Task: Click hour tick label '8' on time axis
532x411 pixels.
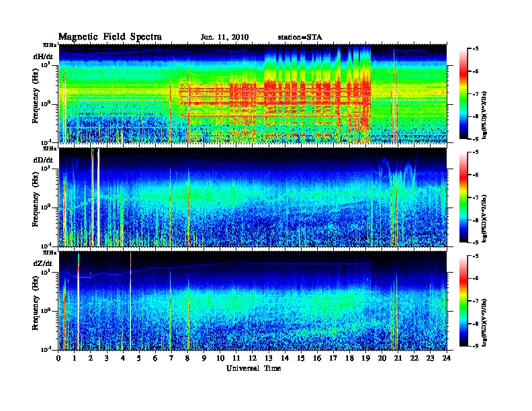Action: [x=187, y=358]
